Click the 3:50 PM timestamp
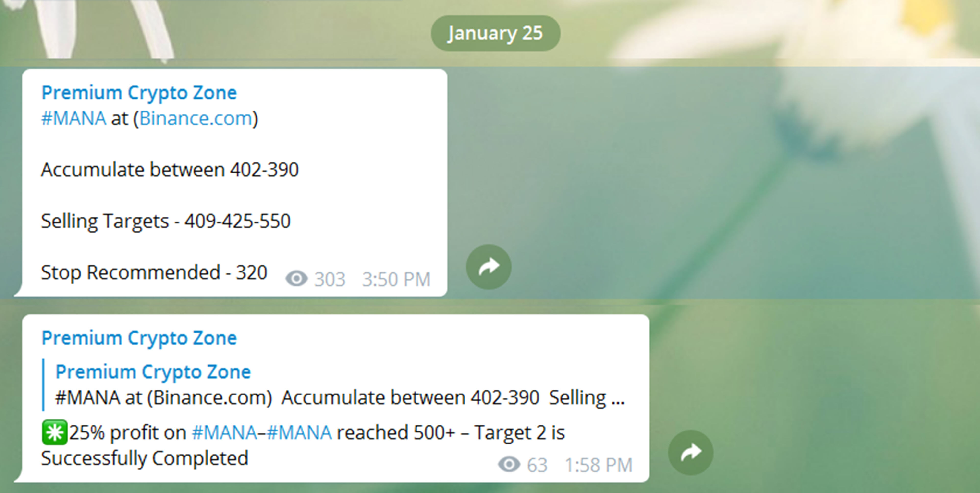 pos(396,280)
